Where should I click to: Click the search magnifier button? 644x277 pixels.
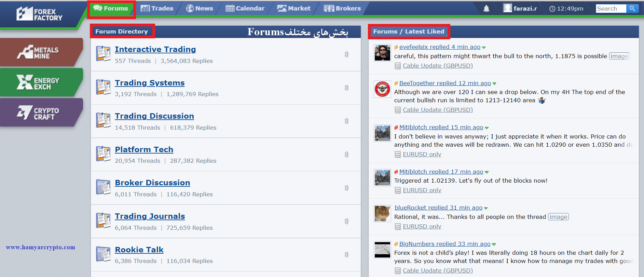(x=632, y=9)
